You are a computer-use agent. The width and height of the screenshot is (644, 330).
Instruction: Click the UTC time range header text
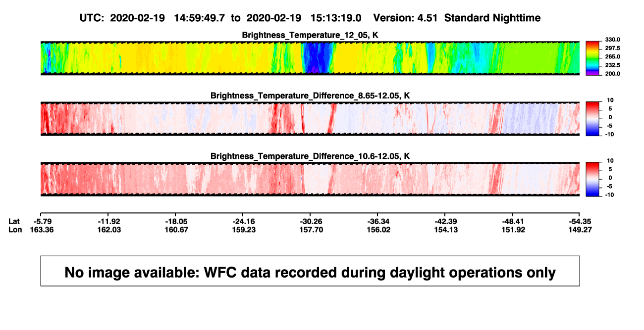pyautogui.click(x=220, y=18)
